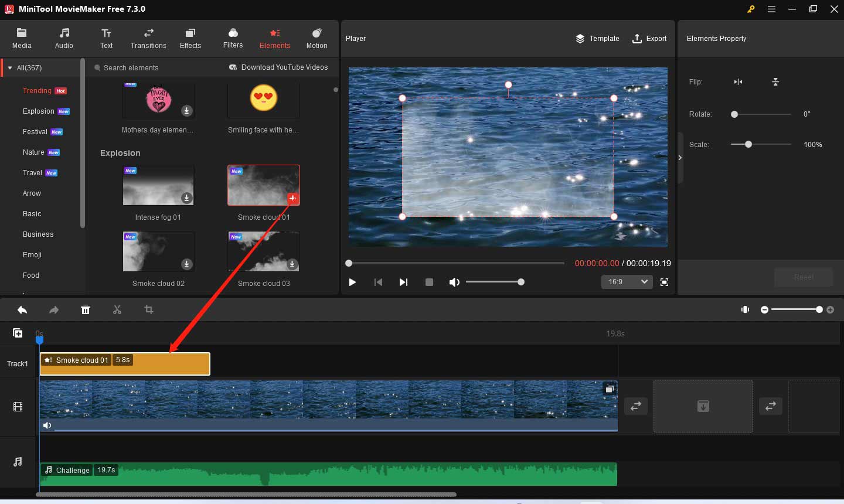Open the hamburger menu

point(771,9)
